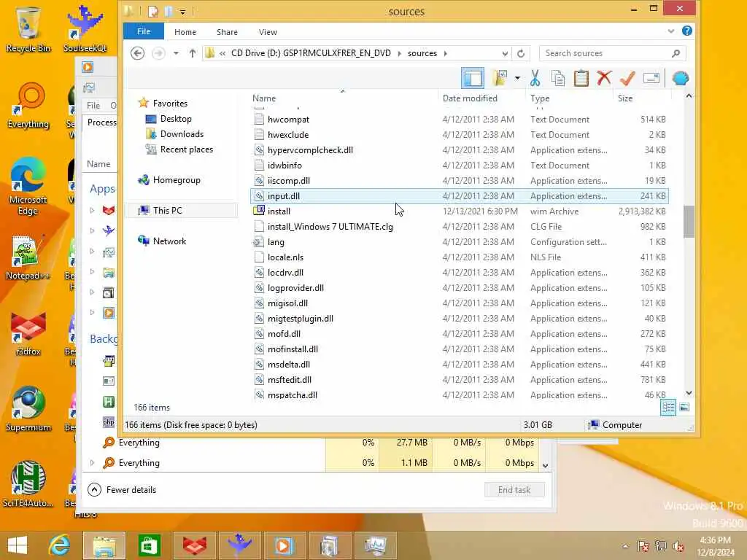Image resolution: width=747 pixels, height=560 pixels.
Task: Open dropdown arrow beside Folder Options icon
Action: pyautogui.click(x=517, y=78)
